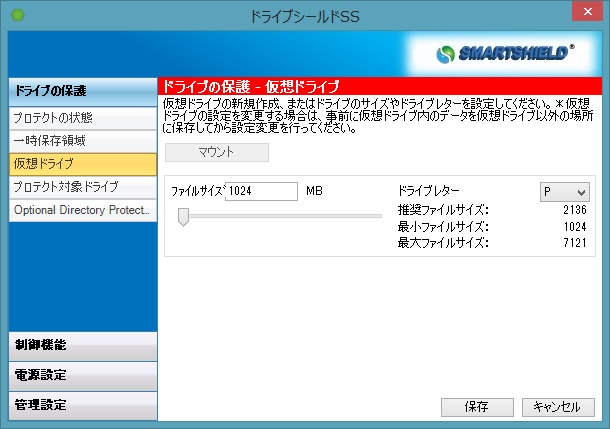Expand the 制御機能 section
This screenshot has width=610, height=429.
pyautogui.click(x=81, y=345)
